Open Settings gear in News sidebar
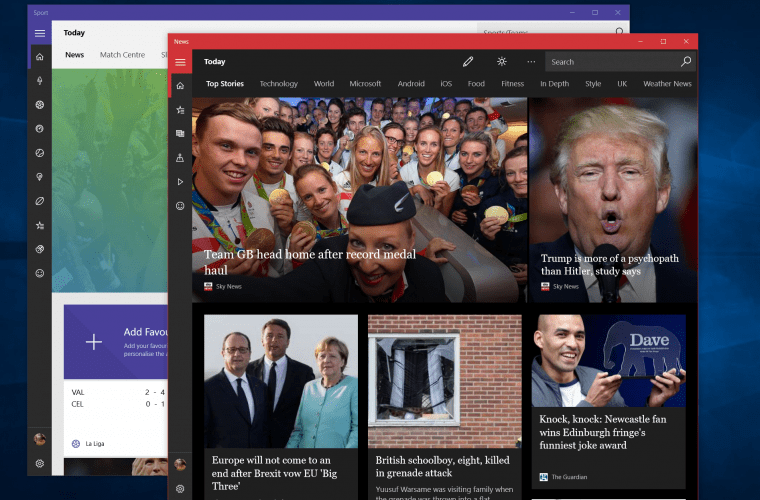This screenshot has width=760, height=500. click(x=180, y=489)
